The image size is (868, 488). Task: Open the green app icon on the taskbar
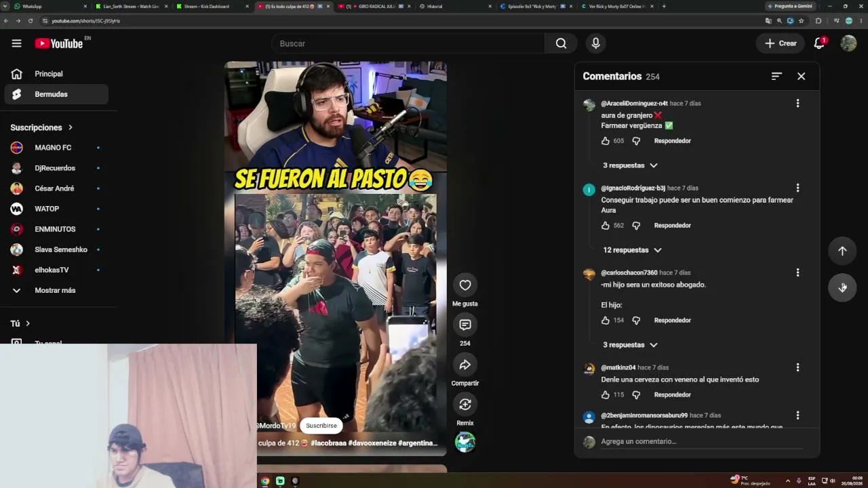click(x=280, y=481)
